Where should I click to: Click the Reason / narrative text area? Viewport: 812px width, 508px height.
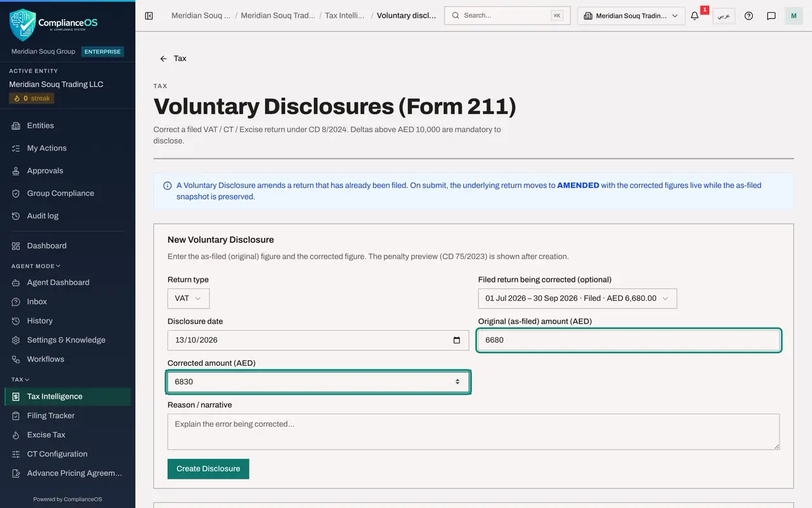coord(473,432)
